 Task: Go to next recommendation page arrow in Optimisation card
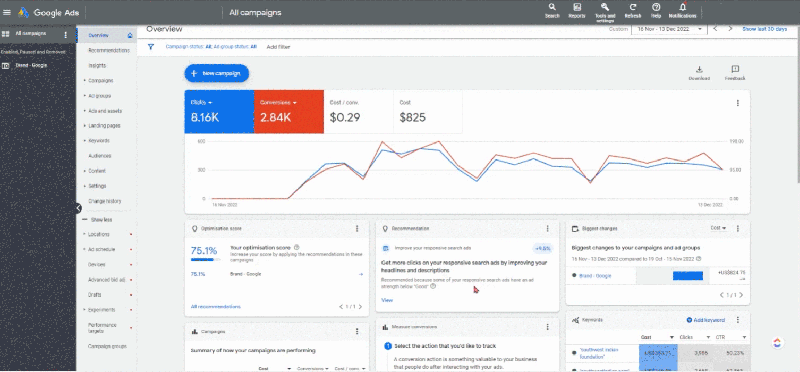coord(360,307)
